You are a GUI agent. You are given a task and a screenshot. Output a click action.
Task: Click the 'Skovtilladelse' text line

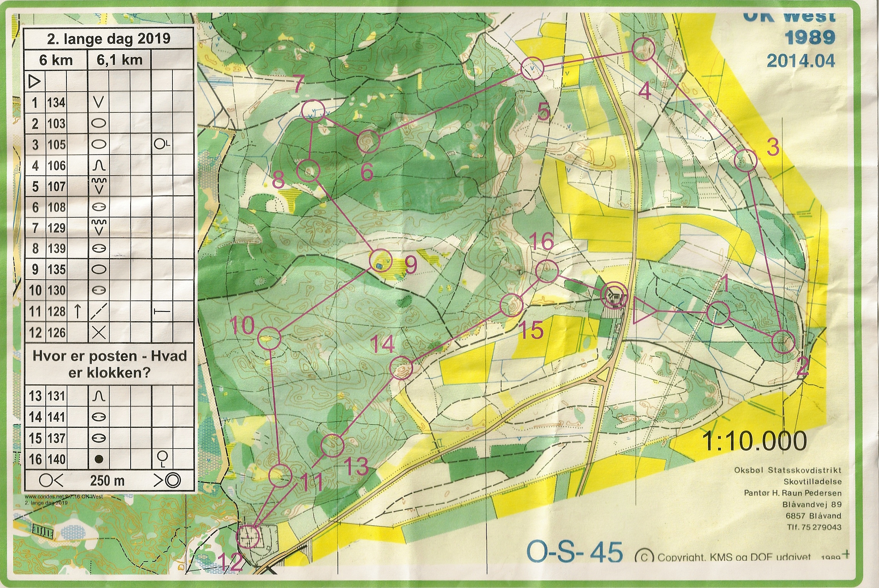pos(813,482)
